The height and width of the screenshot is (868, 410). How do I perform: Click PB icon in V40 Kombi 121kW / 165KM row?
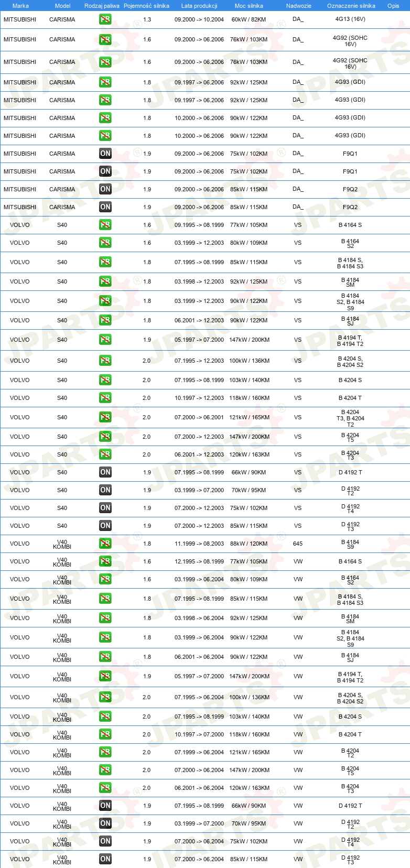tap(105, 752)
